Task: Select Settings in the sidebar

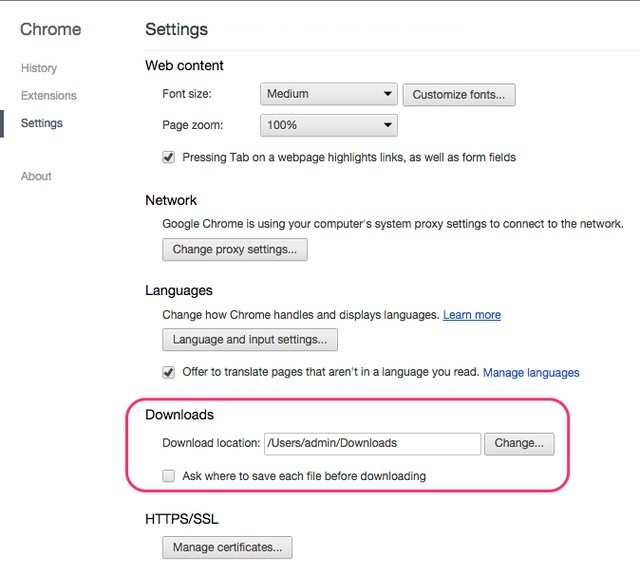Action: (42, 123)
